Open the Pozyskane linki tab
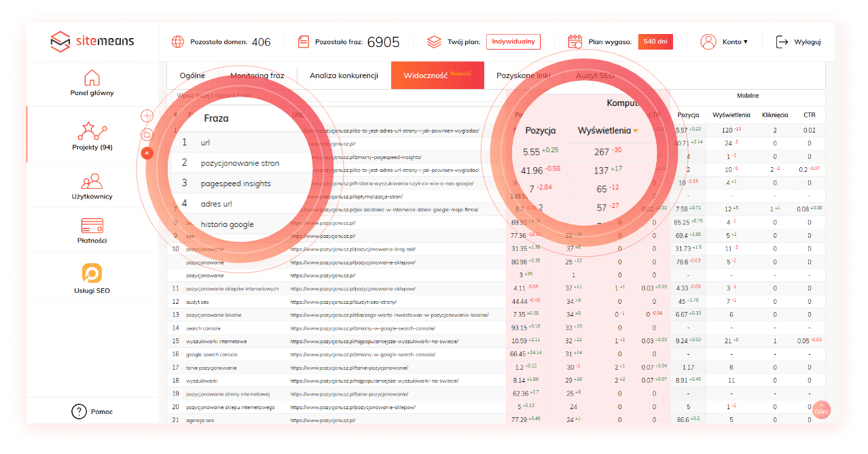Viewport: 868px width, 454px height. pos(523,75)
